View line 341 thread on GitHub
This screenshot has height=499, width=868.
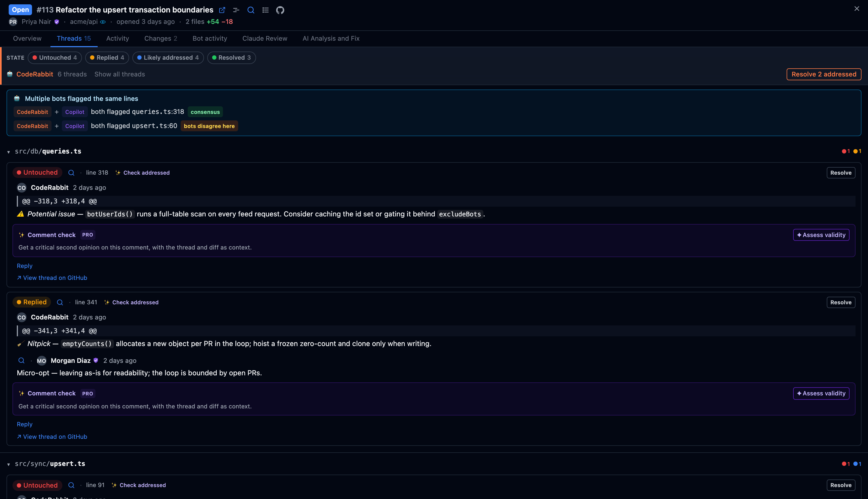tap(52, 437)
